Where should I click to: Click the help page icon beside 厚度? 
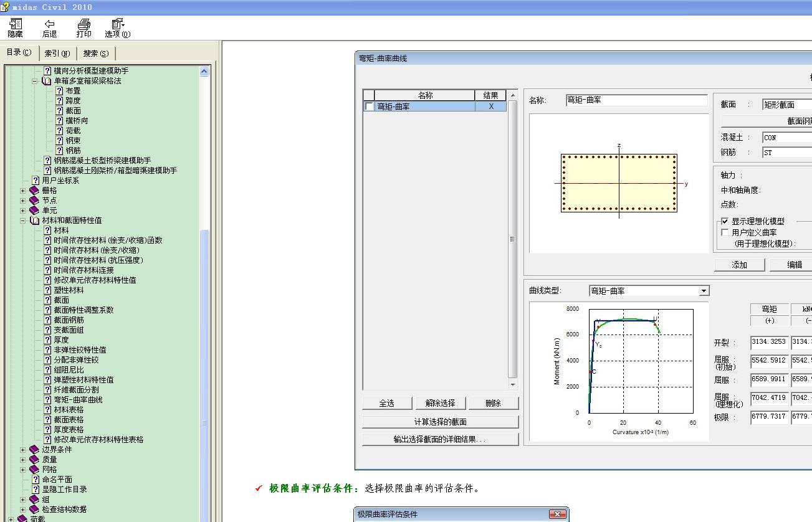click(x=47, y=340)
